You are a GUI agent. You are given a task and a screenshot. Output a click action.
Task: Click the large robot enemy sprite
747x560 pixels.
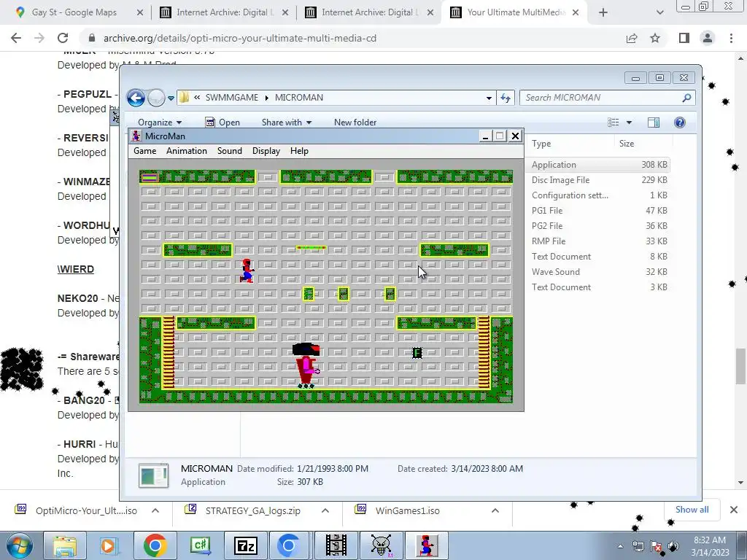306,366
